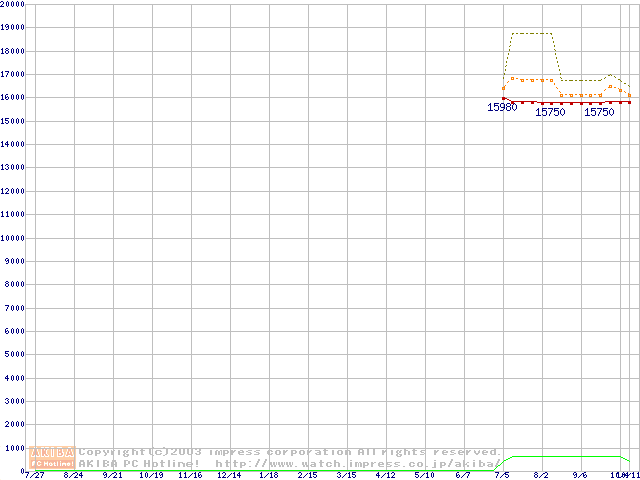The image size is (640, 480).
Task: Click the dashed line plateau near 19000
Action: pos(532,33)
